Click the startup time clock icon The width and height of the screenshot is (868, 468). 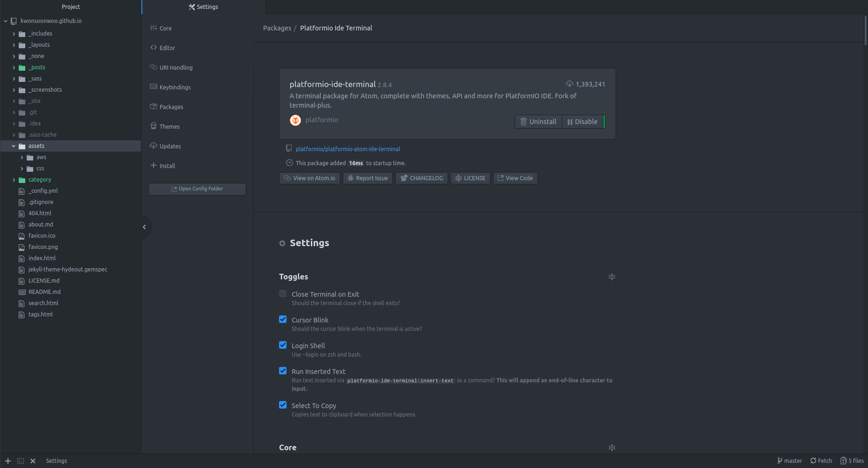pos(289,163)
